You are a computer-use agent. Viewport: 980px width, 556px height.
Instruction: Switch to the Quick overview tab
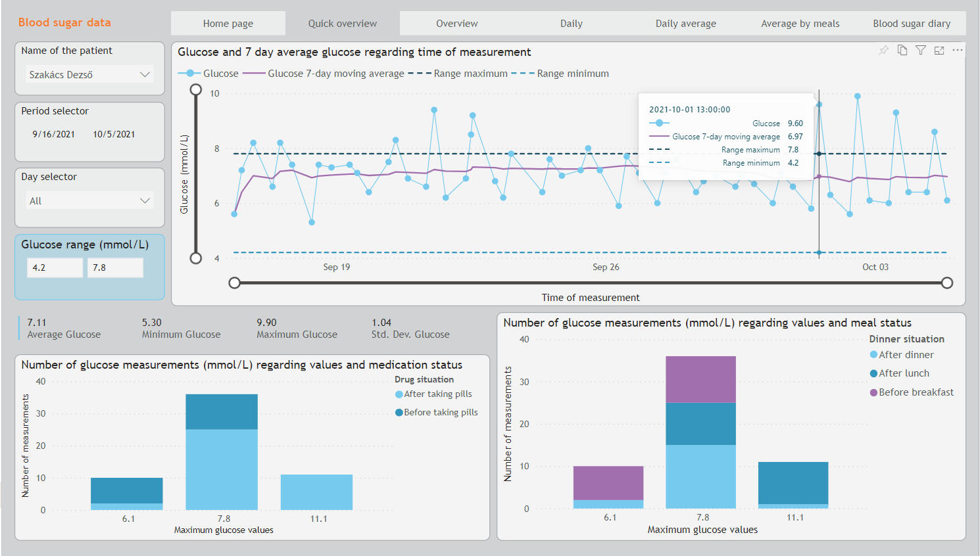pyautogui.click(x=343, y=24)
